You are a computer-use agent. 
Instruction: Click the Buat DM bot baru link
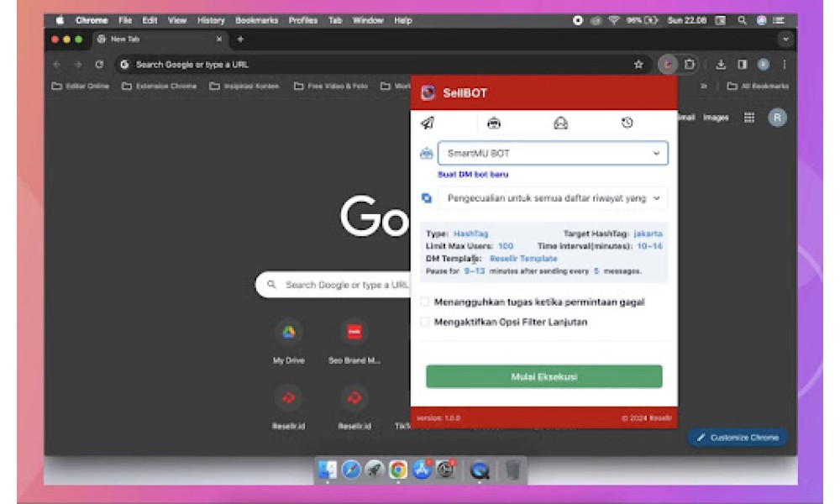(x=473, y=174)
